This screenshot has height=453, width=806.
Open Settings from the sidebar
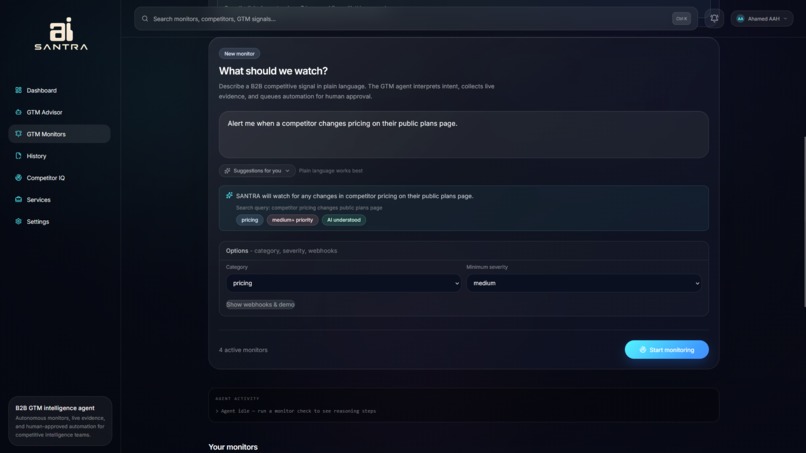[x=59, y=221]
